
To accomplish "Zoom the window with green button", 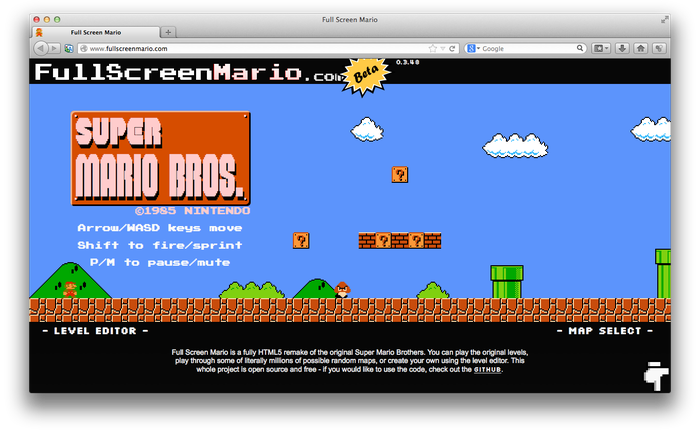I will [57, 19].
